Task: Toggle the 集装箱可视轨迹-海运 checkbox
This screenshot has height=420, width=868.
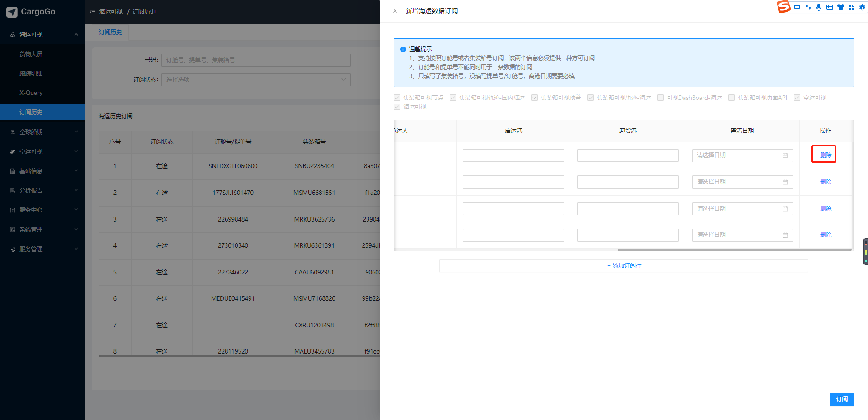Action: [590, 98]
